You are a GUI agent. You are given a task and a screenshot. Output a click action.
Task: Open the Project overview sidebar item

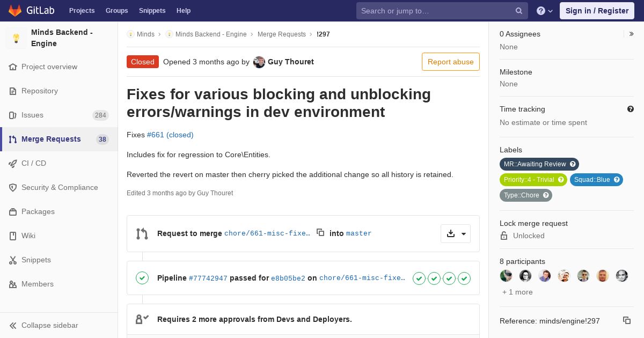tap(59, 67)
